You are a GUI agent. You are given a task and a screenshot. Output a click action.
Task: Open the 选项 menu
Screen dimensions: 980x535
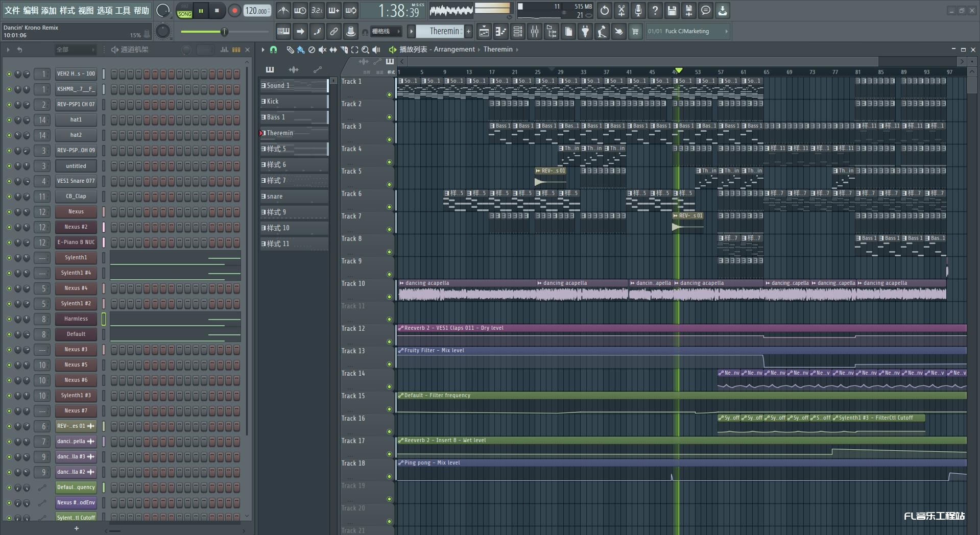click(105, 10)
